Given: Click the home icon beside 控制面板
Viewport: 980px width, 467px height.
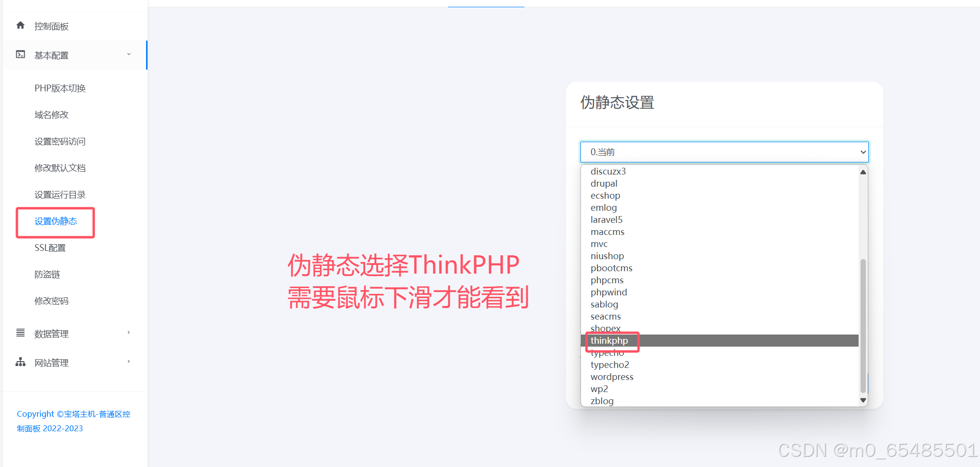Looking at the screenshot, I should [x=20, y=25].
